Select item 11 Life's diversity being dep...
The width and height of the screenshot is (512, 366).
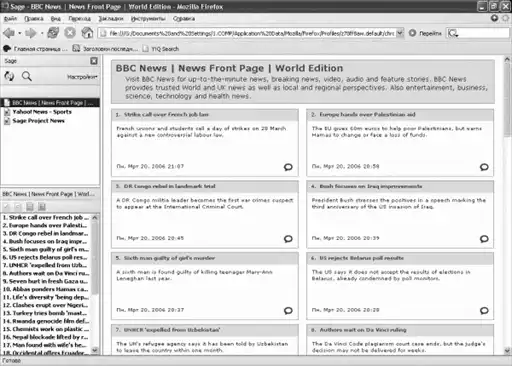tap(46, 297)
